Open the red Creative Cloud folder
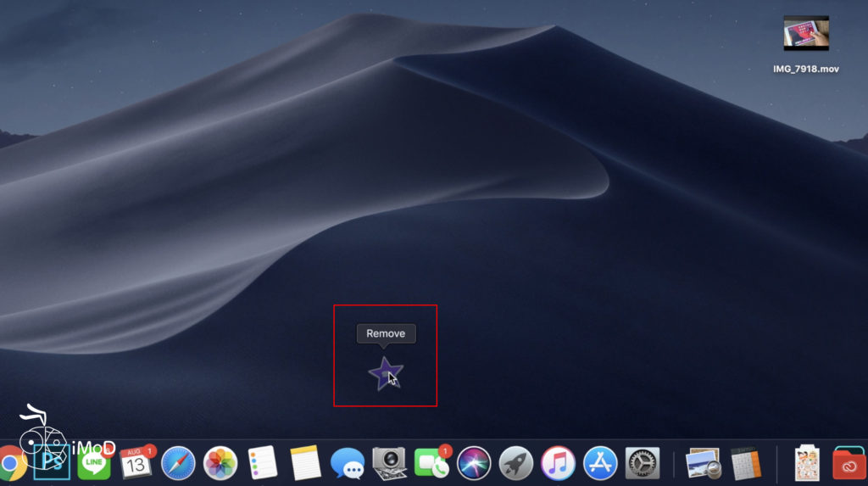The image size is (868, 486). click(x=849, y=463)
